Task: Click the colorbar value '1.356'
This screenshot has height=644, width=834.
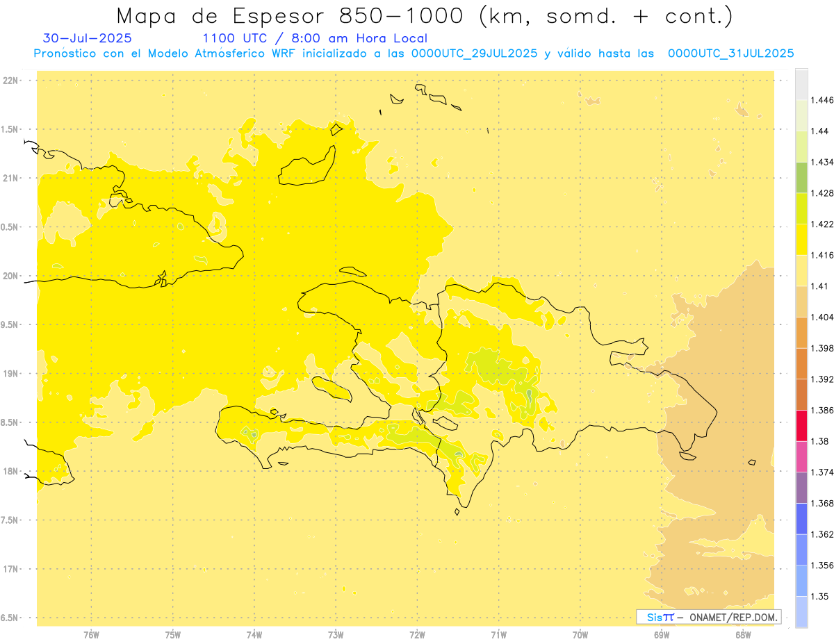Action: pos(823,565)
